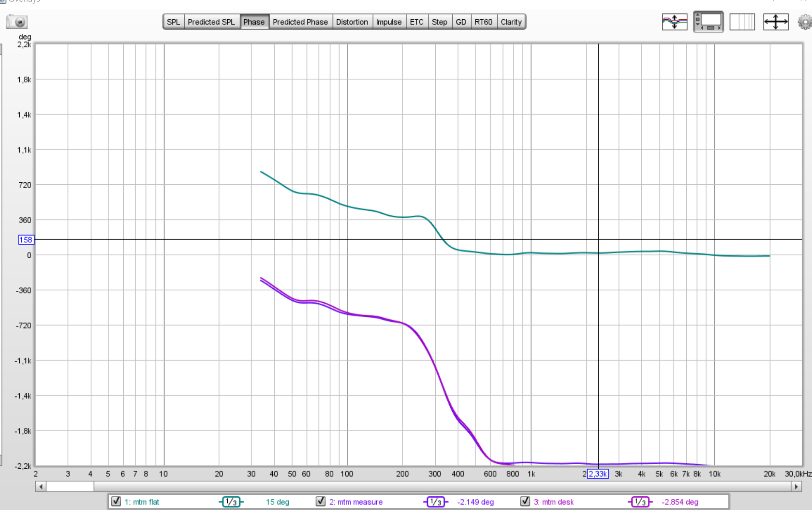Click the 158 cursor value box

(x=26, y=240)
